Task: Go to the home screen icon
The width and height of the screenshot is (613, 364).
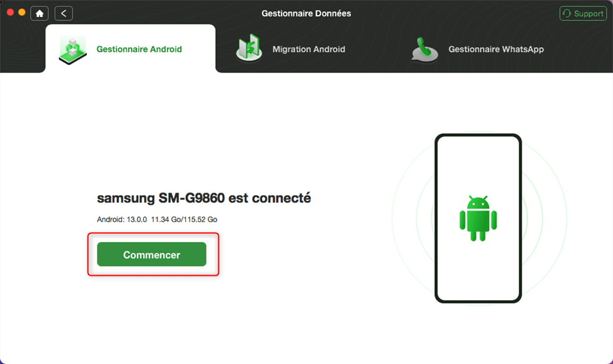Action: (x=39, y=14)
